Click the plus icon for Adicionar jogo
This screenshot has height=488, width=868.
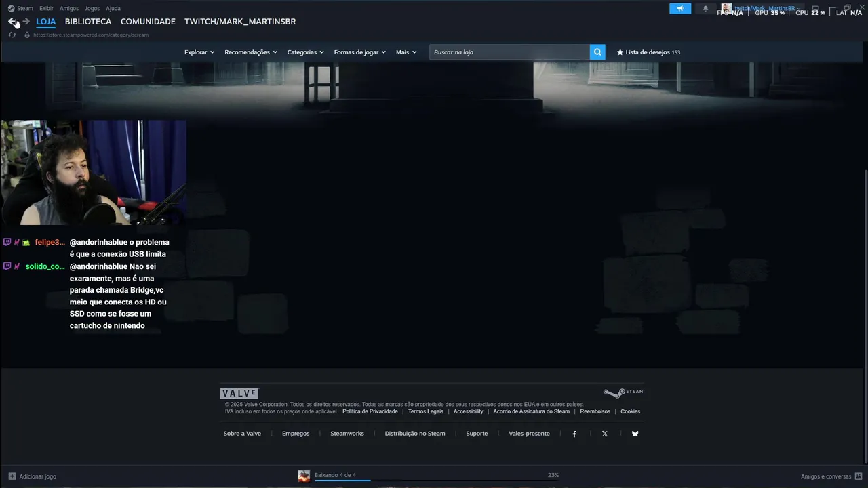point(12,476)
